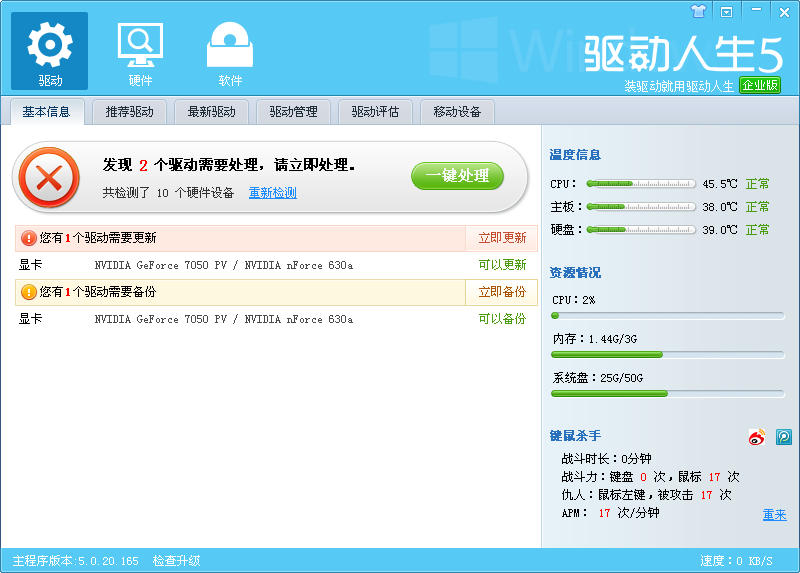Click the 重来 reset link
The height and width of the screenshot is (573, 800).
coord(774,515)
